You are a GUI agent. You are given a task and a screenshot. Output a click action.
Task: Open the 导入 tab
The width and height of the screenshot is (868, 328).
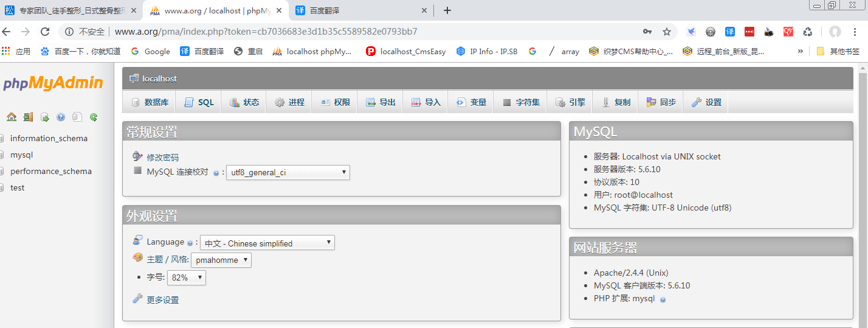tap(425, 102)
